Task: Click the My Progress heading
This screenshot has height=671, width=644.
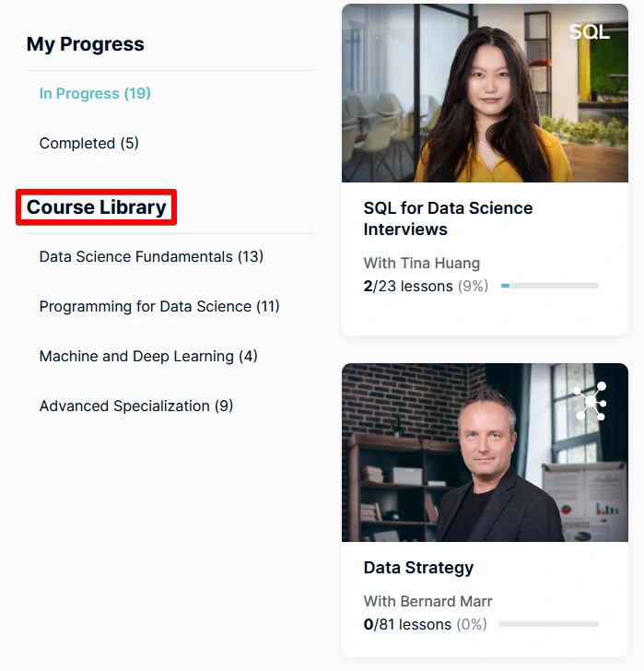Action: (x=86, y=44)
